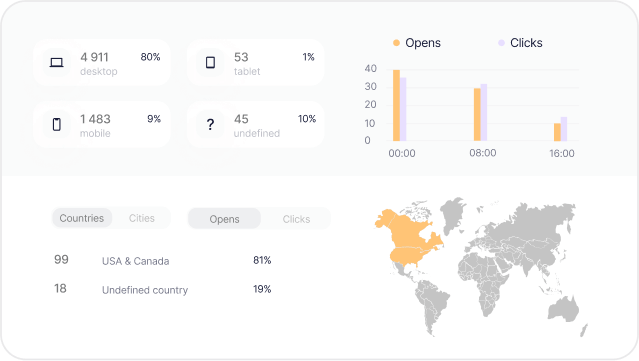Image resolution: width=639 pixels, height=361 pixels.
Task: Click the purple Clicks legend dot
Action: [x=501, y=43]
